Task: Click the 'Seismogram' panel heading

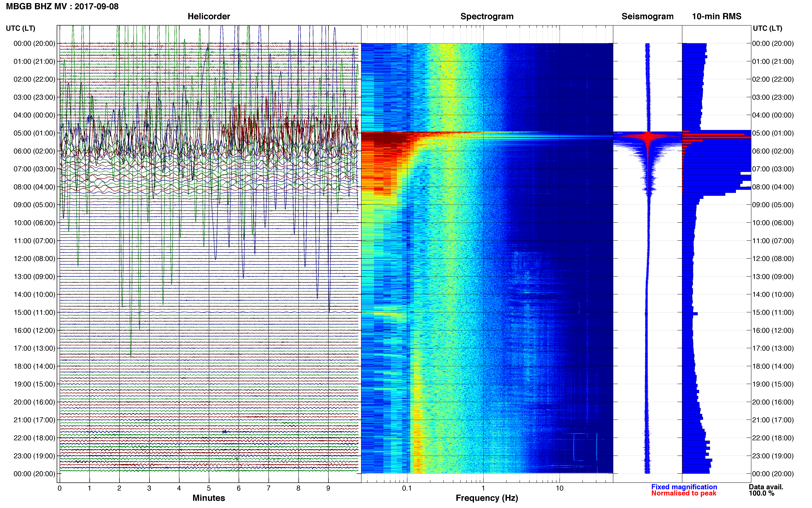Action: pyautogui.click(x=648, y=16)
